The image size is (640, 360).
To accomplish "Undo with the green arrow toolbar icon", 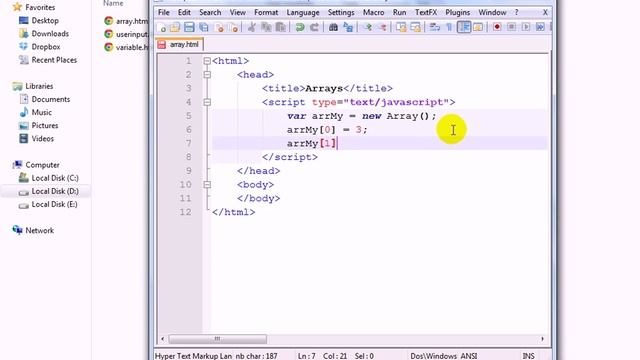I will tap(300, 27).
